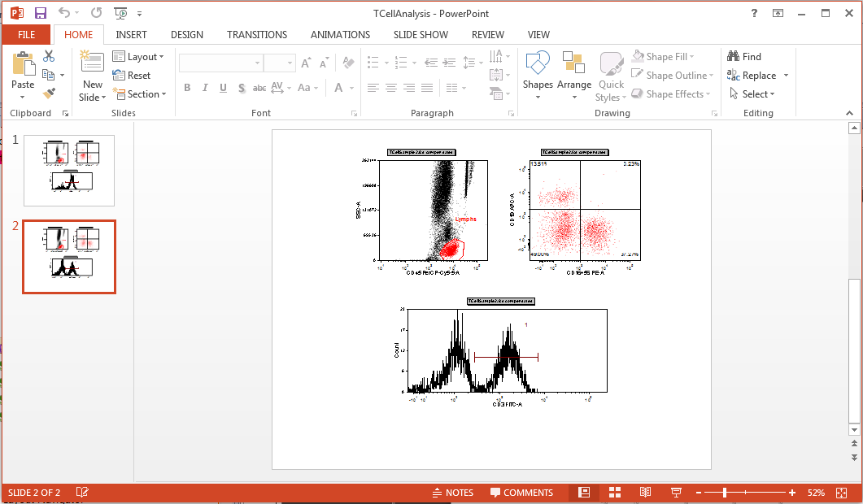The width and height of the screenshot is (863, 504).
Task: Expand the Section dropdown
Action: click(x=138, y=94)
